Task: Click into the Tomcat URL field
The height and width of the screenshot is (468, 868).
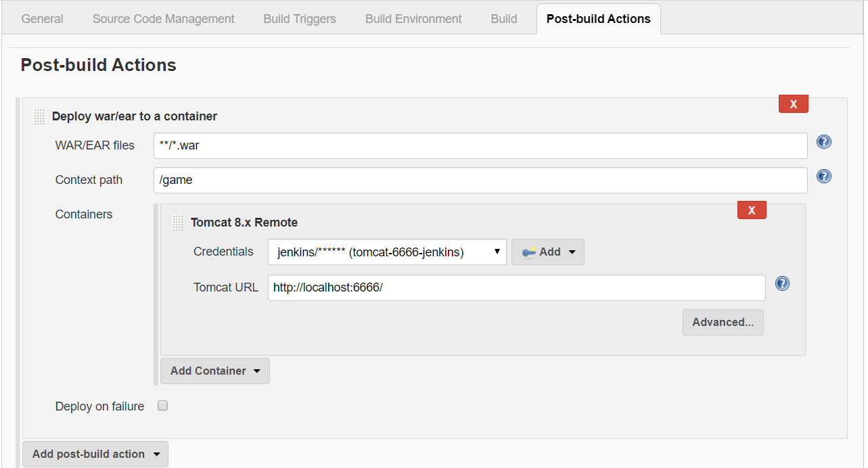Action: pyautogui.click(x=516, y=287)
